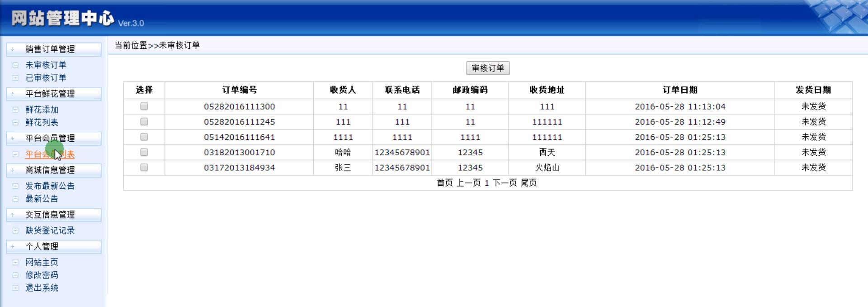Click address cell 火焰山

pos(547,168)
